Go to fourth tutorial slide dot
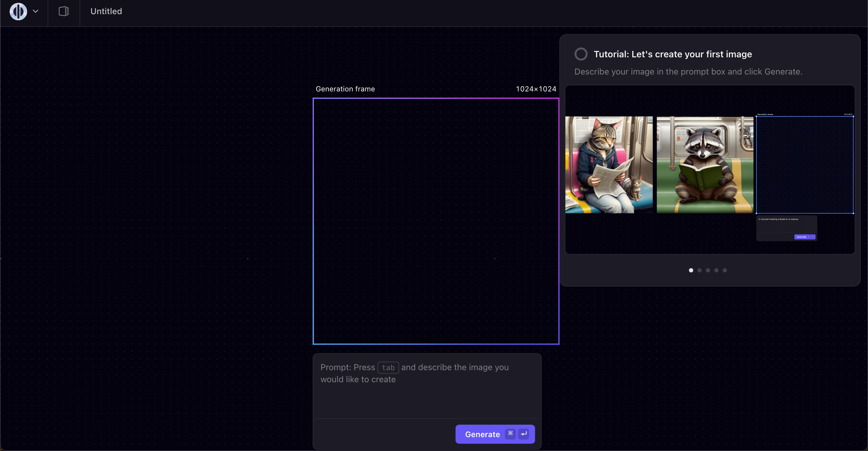The height and width of the screenshot is (451, 868). (716, 270)
